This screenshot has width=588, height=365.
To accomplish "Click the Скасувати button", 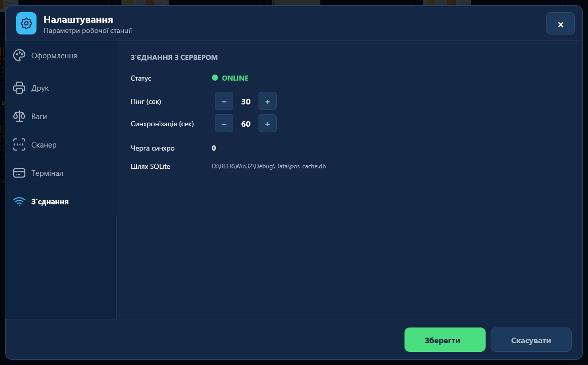I will (531, 340).
